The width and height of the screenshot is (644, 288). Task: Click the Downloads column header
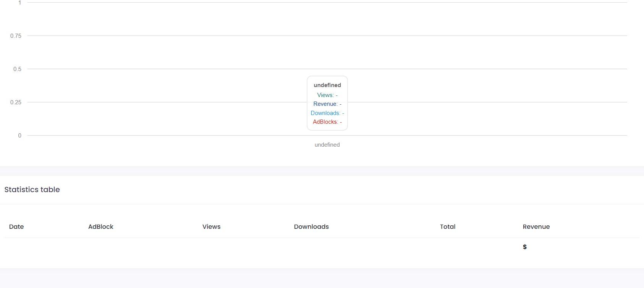(x=311, y=227)
